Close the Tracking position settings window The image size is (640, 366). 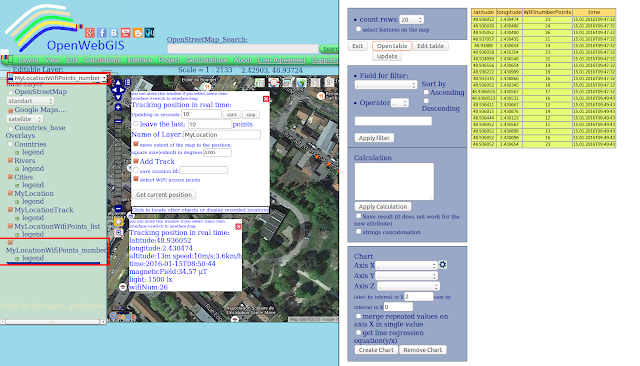266,99
